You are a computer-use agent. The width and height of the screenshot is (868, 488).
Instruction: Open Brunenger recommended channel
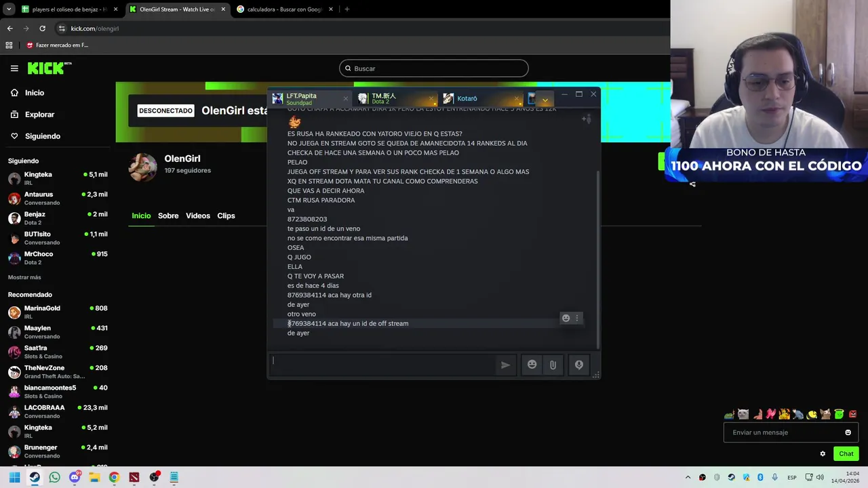click(58, 451)
